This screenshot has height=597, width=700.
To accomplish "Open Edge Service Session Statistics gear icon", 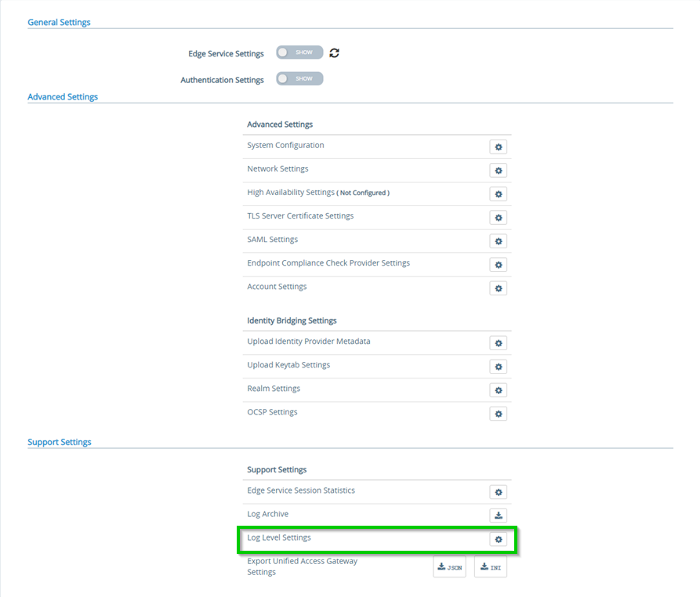I will 499,492.
